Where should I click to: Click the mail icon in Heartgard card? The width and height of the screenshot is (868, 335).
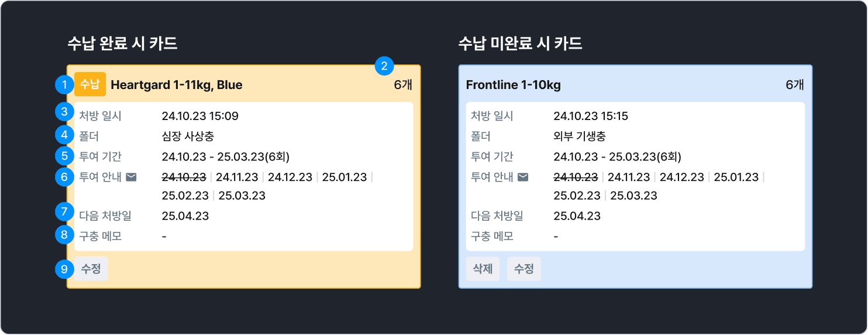pyautogui.click(x=131, y=177)
